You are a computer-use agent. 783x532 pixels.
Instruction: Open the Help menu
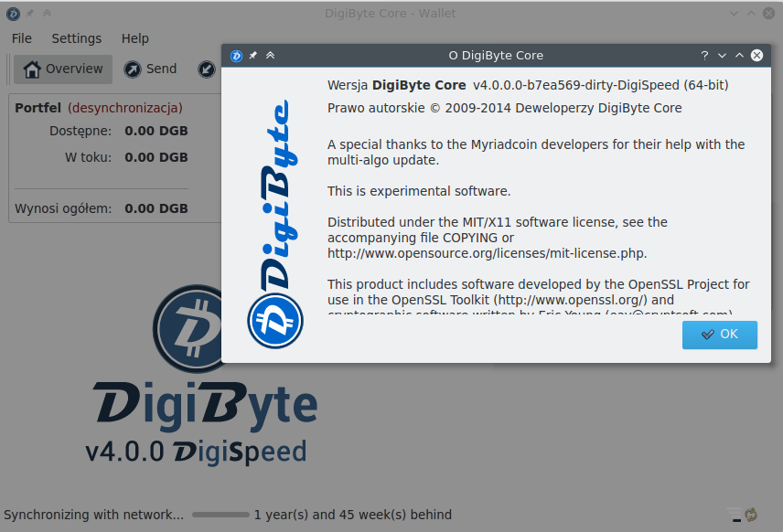click(134, 38)
